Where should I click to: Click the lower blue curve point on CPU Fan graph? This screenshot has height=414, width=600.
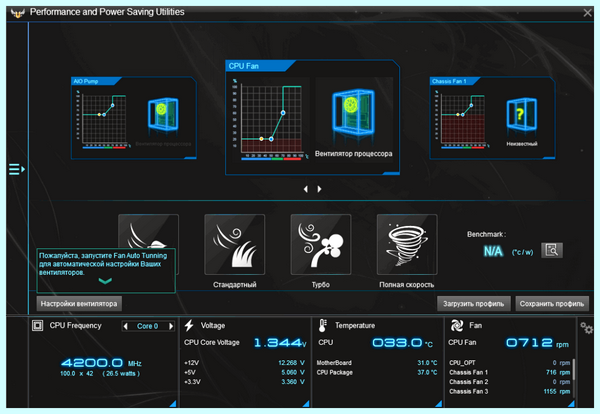click(271, 139)
